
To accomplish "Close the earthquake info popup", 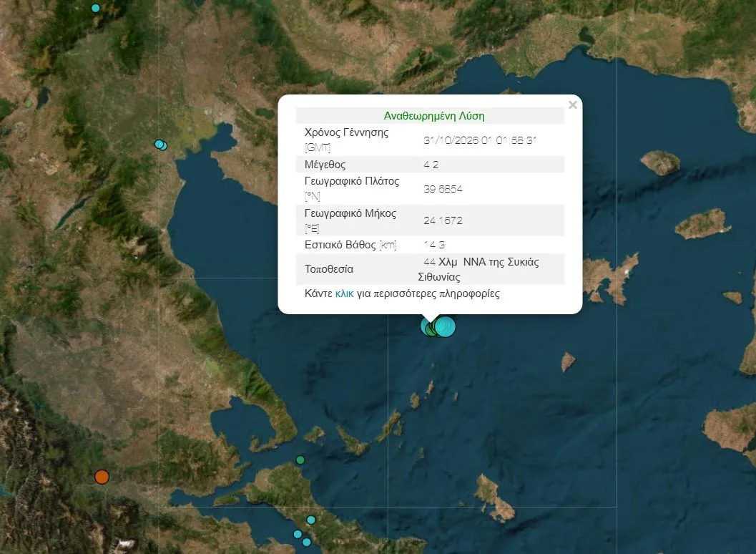I will (572, 105).
